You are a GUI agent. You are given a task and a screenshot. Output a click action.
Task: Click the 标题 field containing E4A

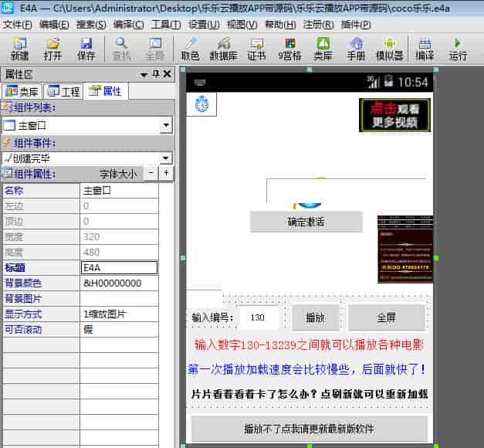pyautogui.click(x=119, y=268)
